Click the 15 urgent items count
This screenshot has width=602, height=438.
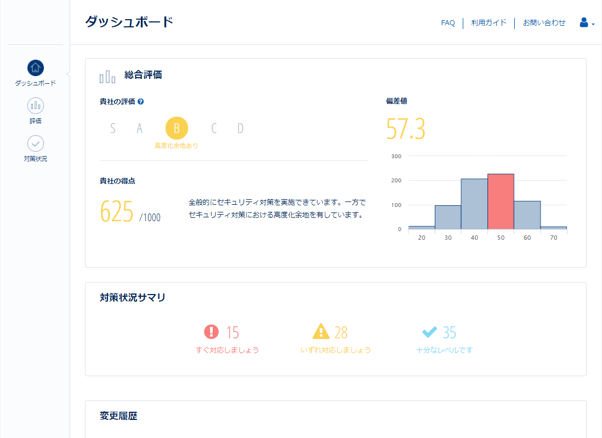click(232, 332)
